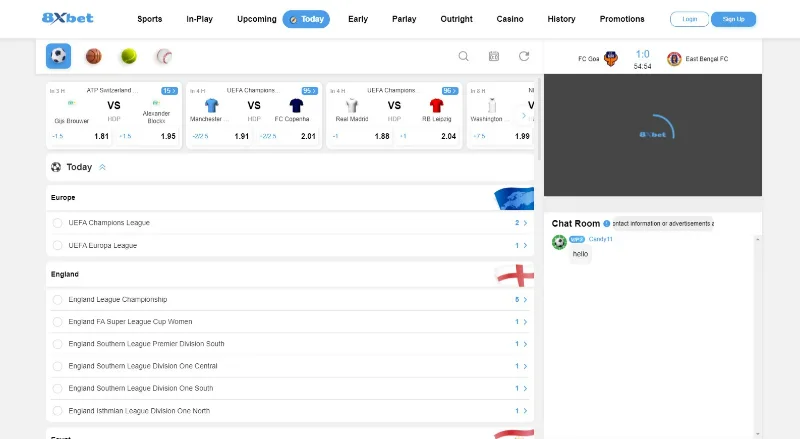Click Candy11's avatar in chat

click(559, 242)
